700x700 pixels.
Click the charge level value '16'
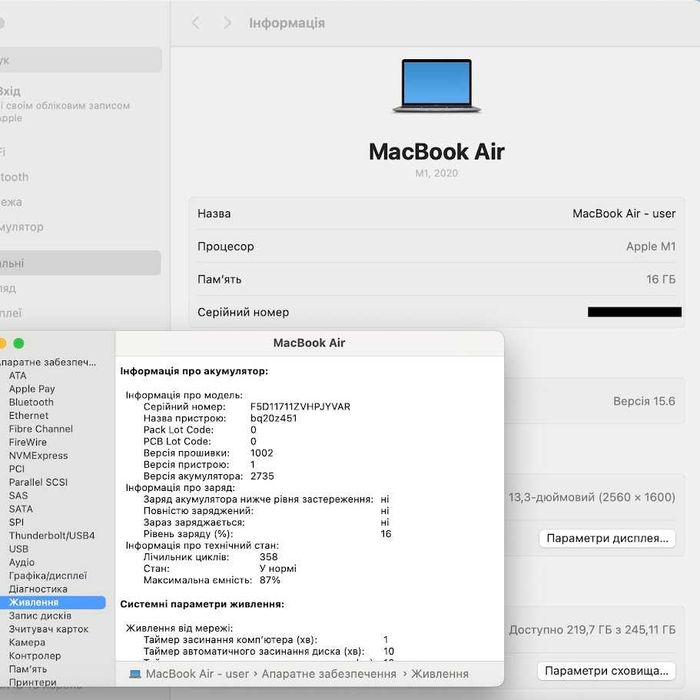(x=386, y=534)
